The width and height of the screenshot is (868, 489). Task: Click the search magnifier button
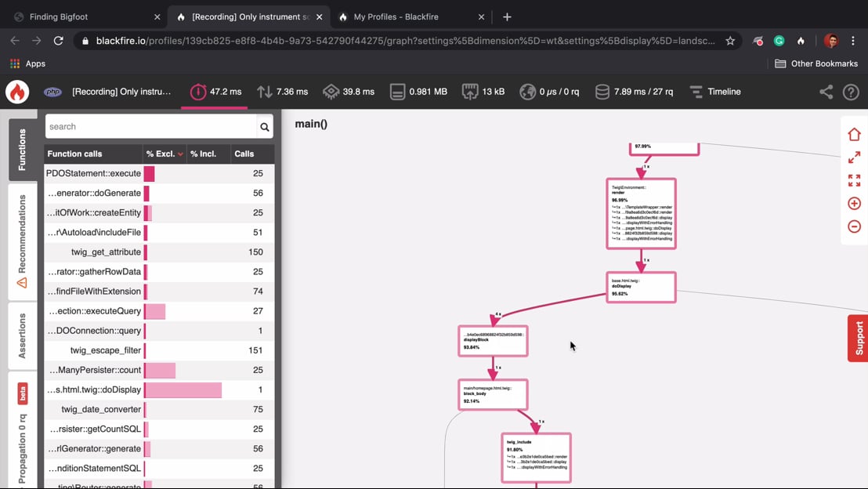point(265,127)
